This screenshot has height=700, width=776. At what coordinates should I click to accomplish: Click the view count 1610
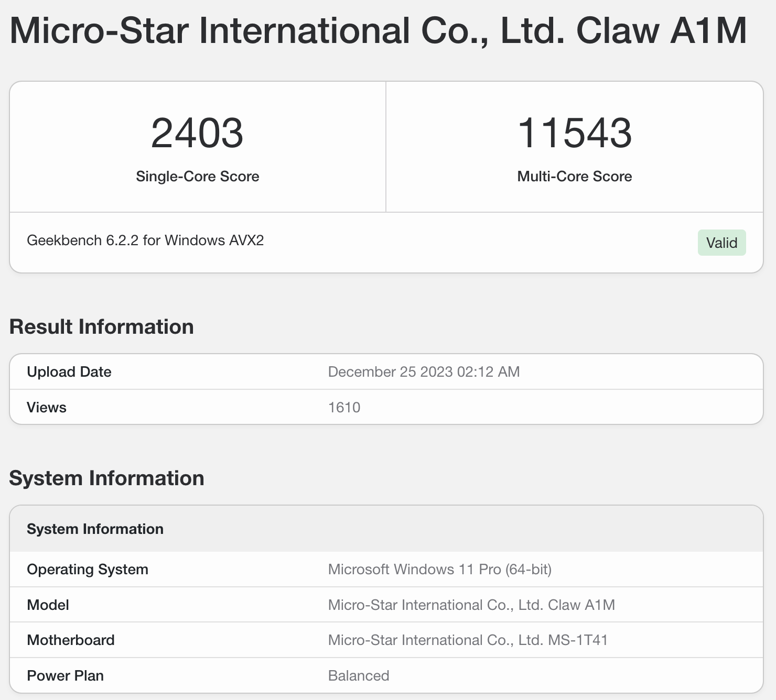(344, 408)
